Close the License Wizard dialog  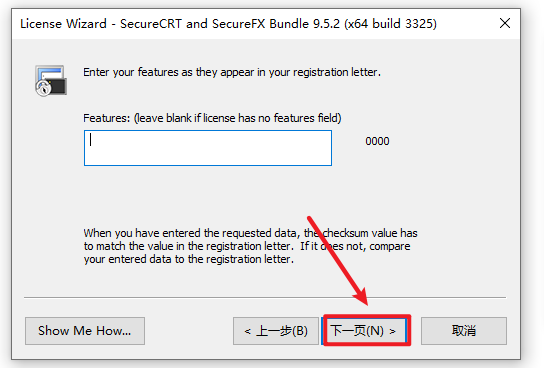coord(505,23)
